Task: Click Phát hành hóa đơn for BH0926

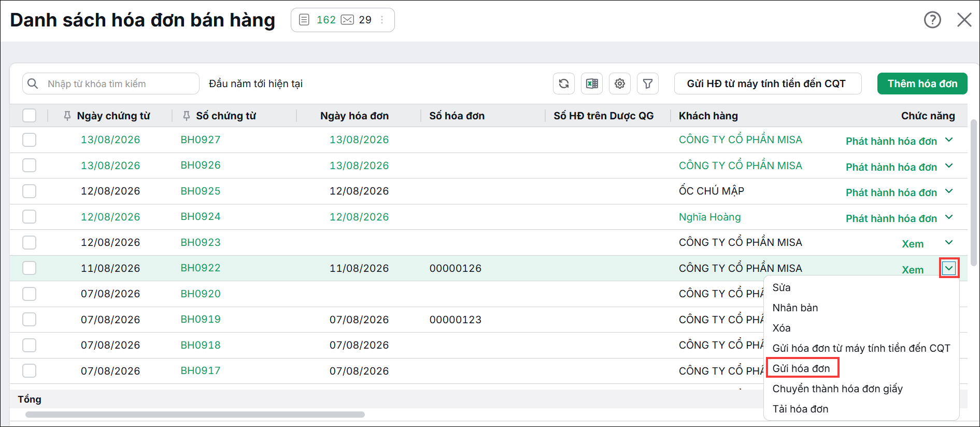Action: pyautogui.click(x=891, y=167)
